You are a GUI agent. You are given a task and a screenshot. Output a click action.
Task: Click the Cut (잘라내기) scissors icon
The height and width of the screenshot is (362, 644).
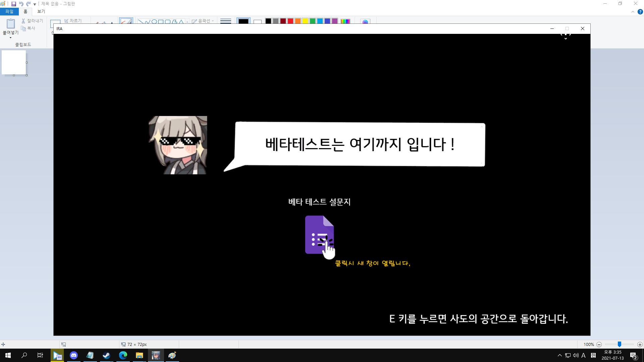tap(23, 21)
